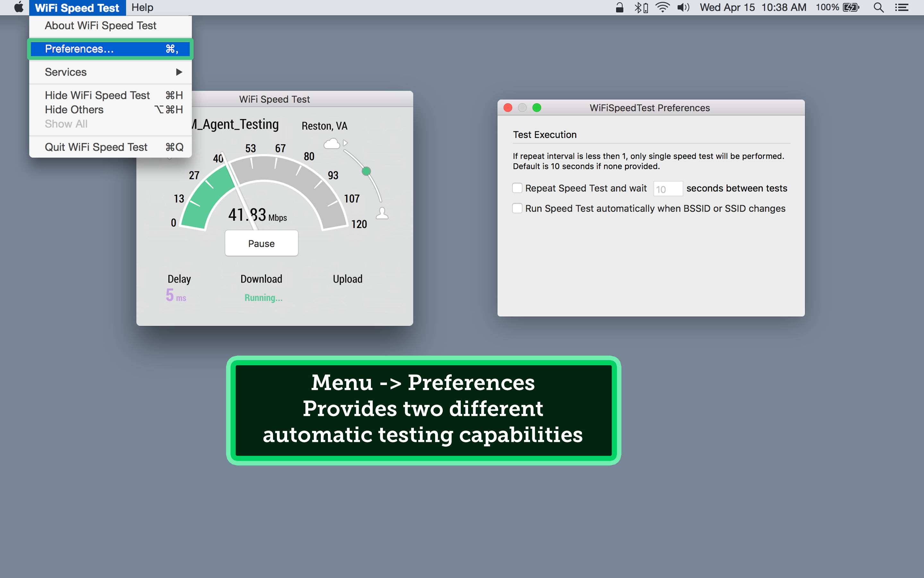Screen dimensions: 924x578
Task: Click the Reston, VA location label
Action: click(x=325, y=126)
